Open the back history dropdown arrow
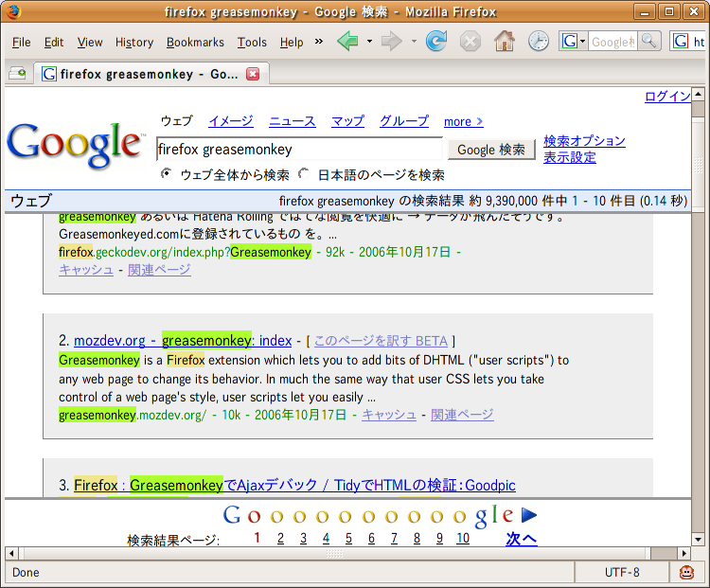710x588 pixels. point(369,42)
